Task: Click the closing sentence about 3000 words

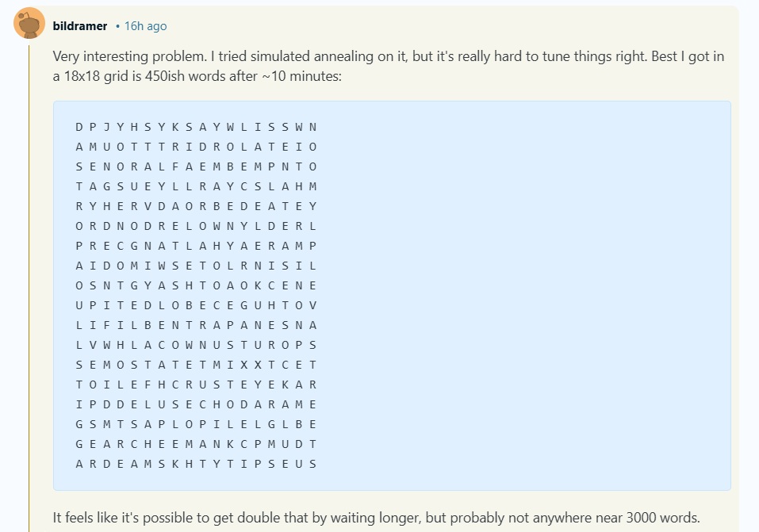Action: coord(376,518)
